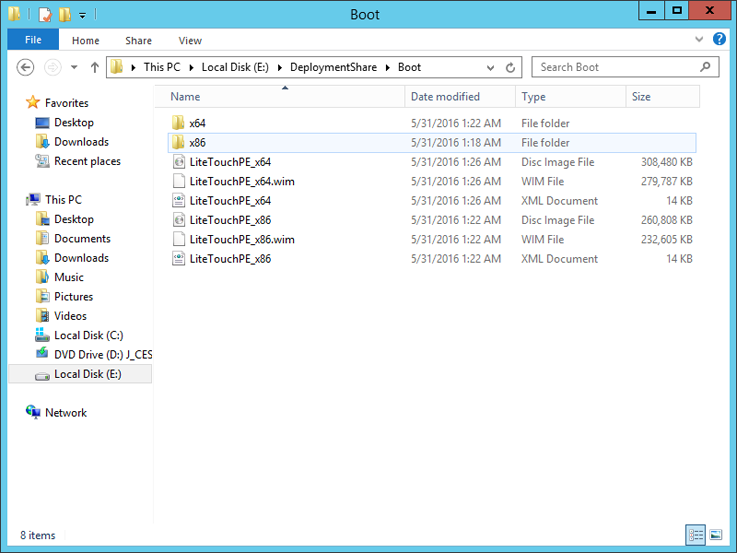Image resolution: width=737 pixels, height=553 pixels.
Task: Expand the ribbon with the chevron
Action: click(699, 40)
